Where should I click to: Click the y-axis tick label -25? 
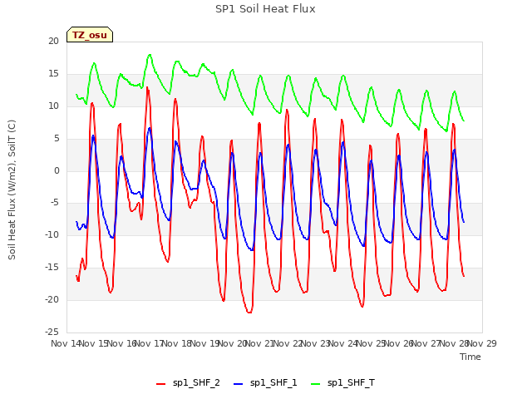click(52, 332)
